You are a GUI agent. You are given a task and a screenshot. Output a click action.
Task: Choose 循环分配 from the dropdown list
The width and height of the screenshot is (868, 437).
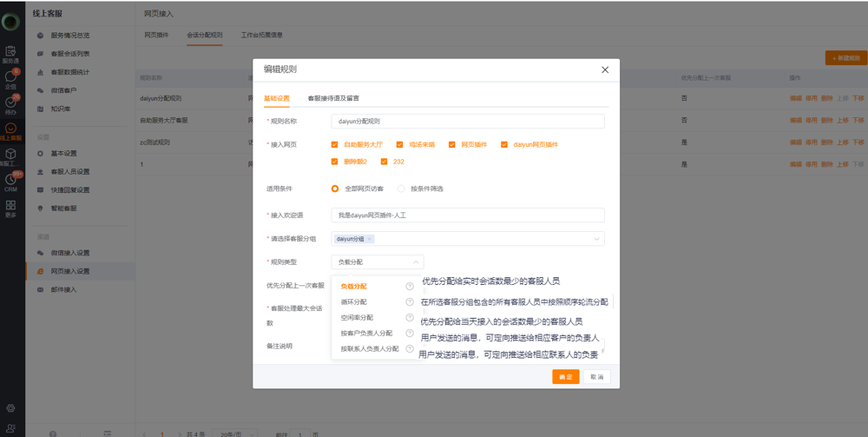(x=354, y=302)
